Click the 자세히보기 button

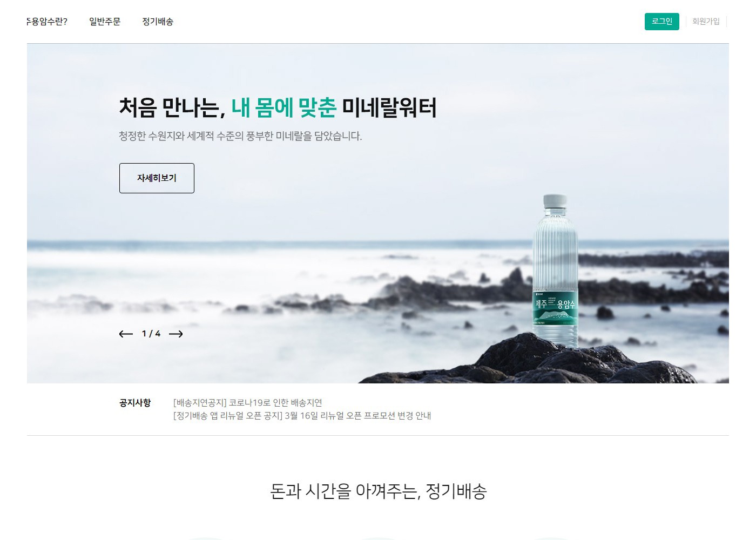pos(157,178)
